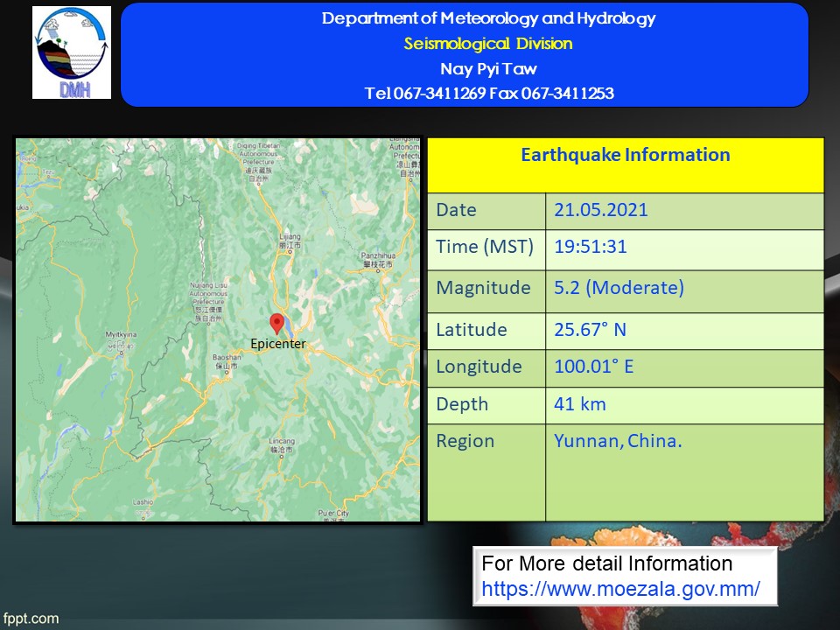Click the Longitude row label

click(479, 367)
